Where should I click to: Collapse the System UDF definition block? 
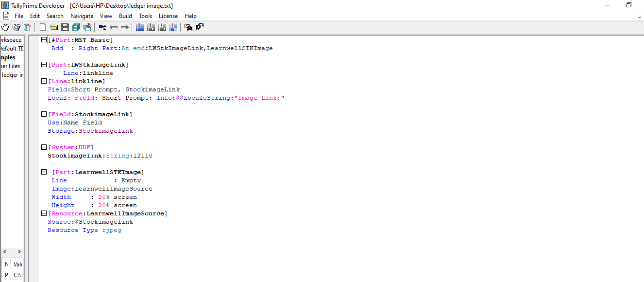(44, 147)
